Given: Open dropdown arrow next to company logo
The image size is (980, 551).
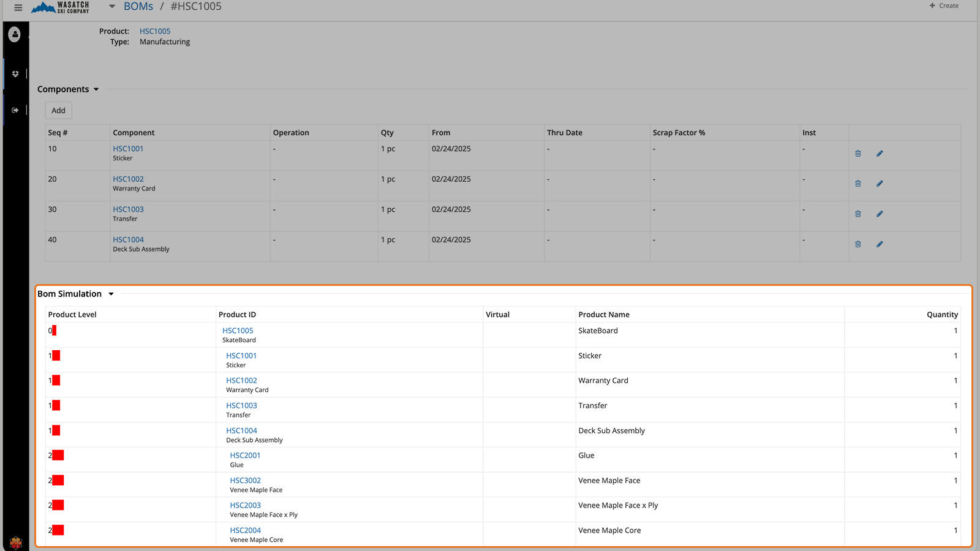Looking at the screenshot, I should coord(112,7).
